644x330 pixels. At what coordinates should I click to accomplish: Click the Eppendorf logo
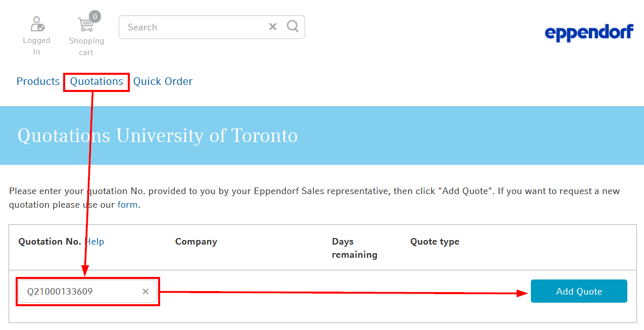pos(588,33)
